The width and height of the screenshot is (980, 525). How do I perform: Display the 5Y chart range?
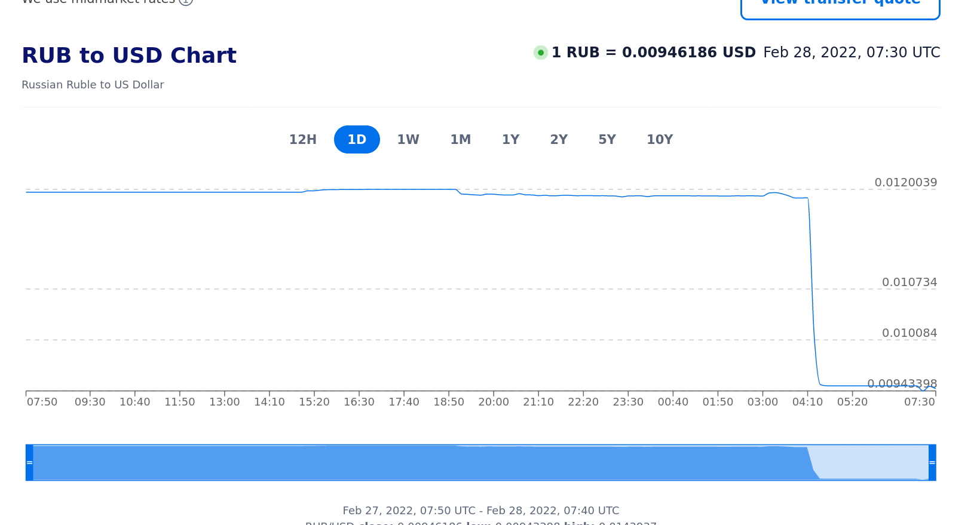[x=607, y=140]
